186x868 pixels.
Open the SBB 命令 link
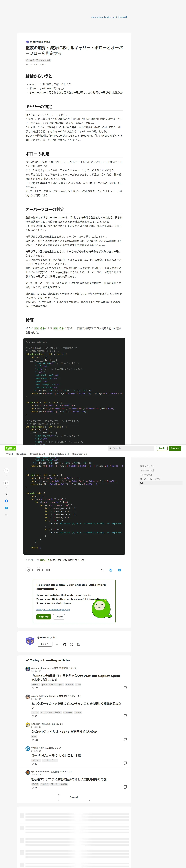point(58,328)
